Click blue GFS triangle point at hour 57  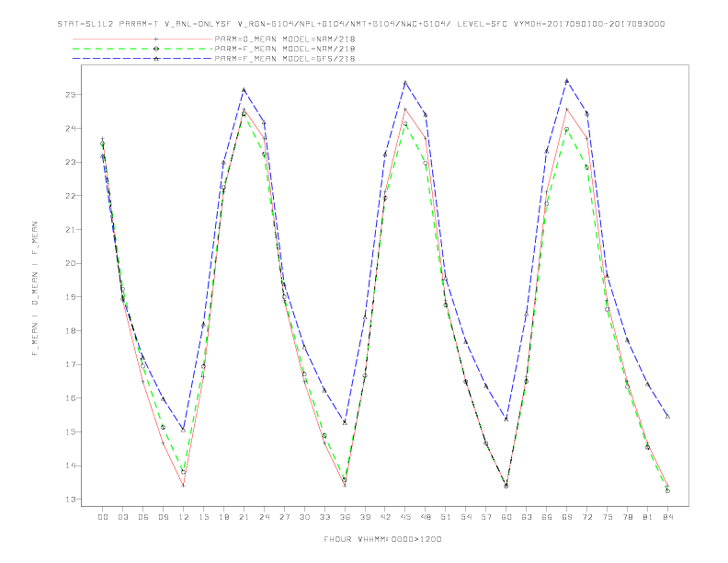tap(486, 386)
